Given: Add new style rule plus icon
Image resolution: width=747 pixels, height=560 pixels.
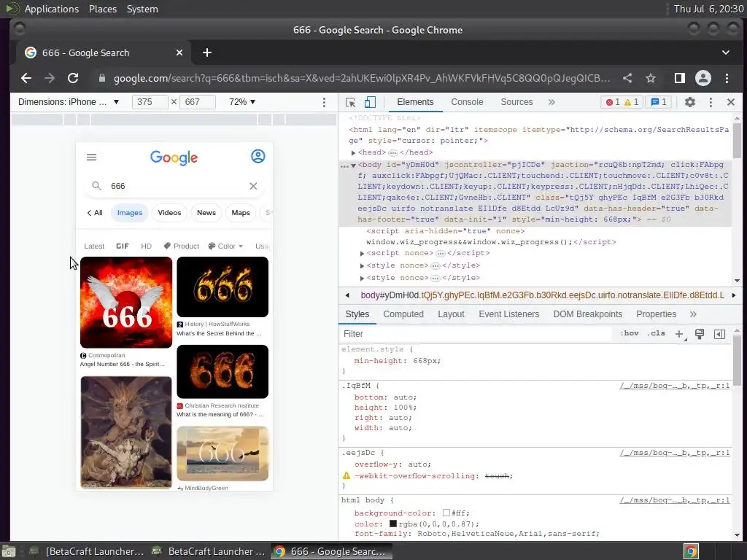Looking at the screenshot, I should [x=680, y=334].
